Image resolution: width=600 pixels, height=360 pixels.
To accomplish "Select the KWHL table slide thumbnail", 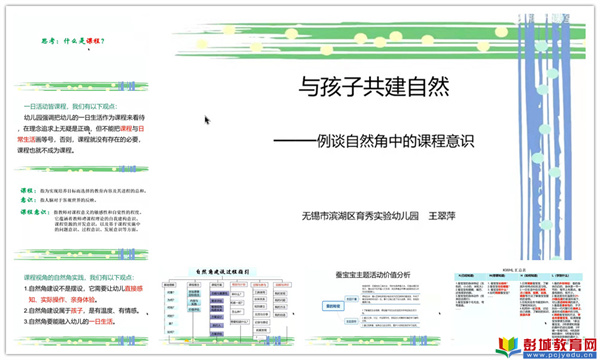I will pos(518,303).
